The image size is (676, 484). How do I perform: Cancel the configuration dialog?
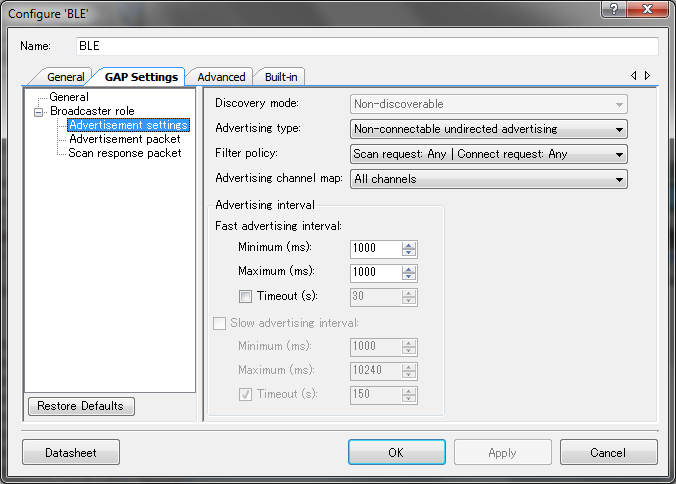coord(609,452)
